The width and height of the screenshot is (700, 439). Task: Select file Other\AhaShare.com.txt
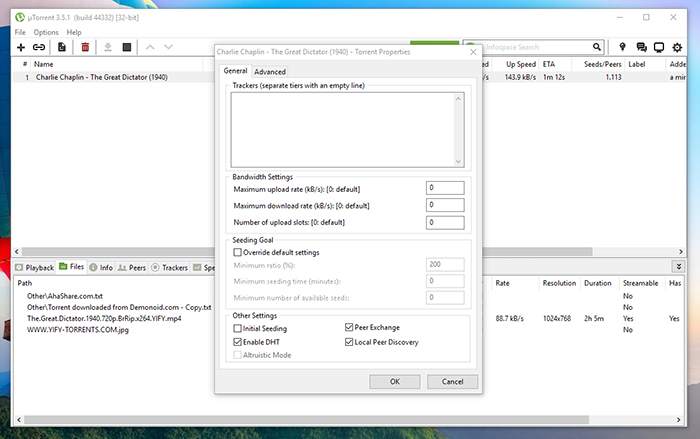click(65, 296)
